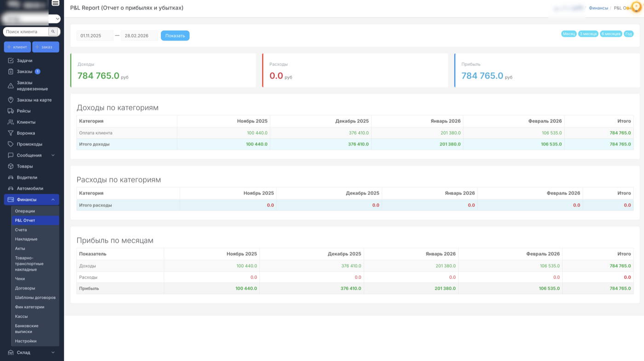644x361 pixels.
Task: Switch to the Счета submenu item
Action: tap(20, 229)
